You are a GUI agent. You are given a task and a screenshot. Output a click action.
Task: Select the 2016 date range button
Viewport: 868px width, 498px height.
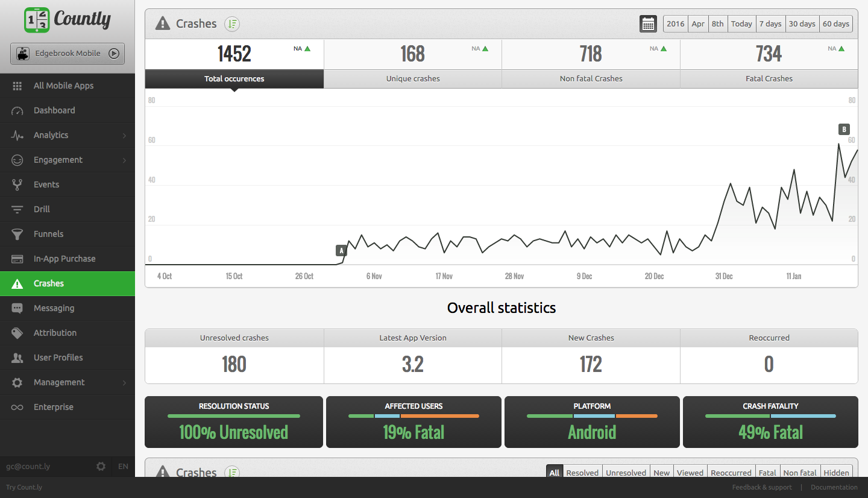[676, 24]
